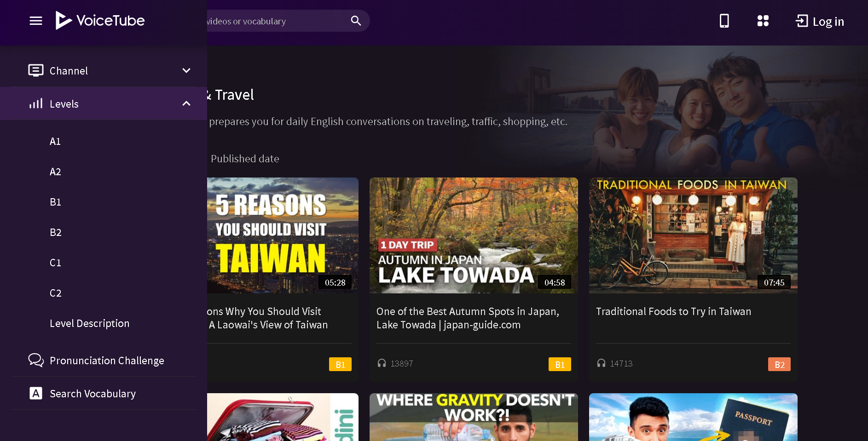Screen dimensions: 868x441
Task: Close the hamburger side menu
Action: point(36,21)
